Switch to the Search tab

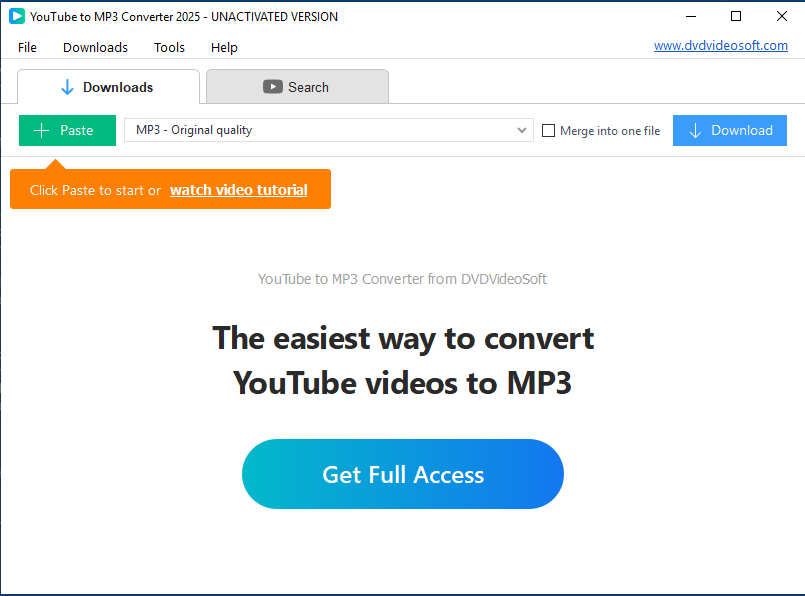(x=297, y=87)
